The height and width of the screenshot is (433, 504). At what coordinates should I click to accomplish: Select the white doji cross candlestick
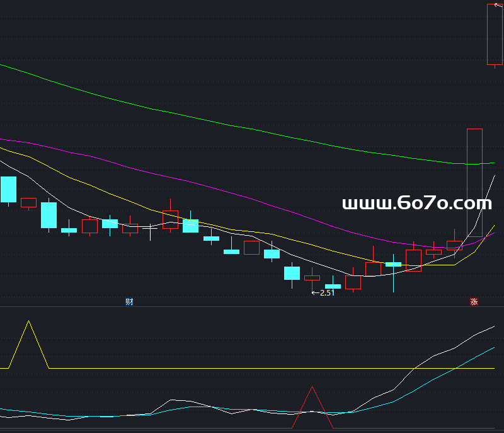150,232
